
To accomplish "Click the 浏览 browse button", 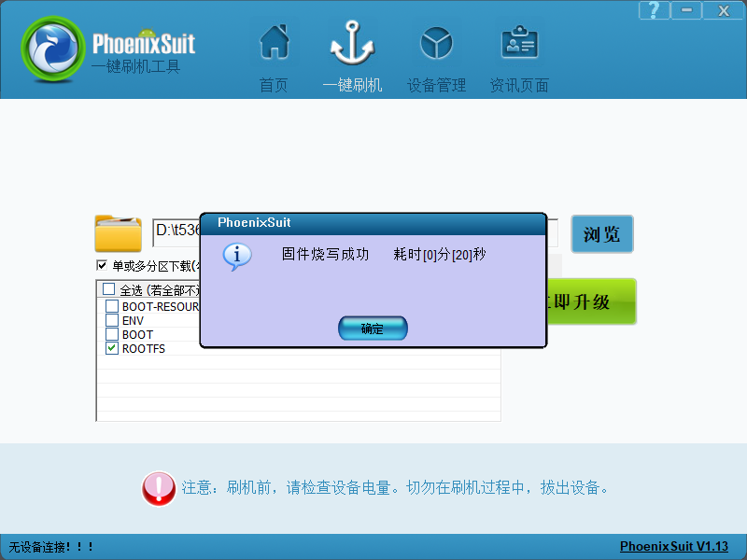I will click(601, 234).
